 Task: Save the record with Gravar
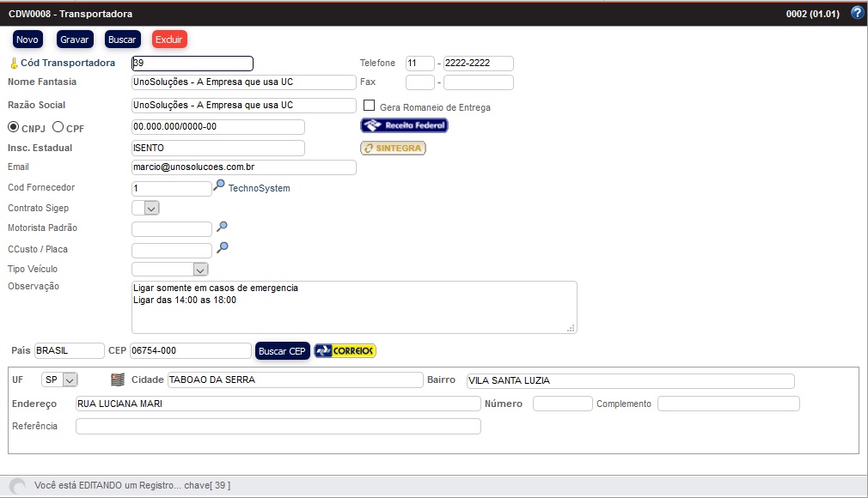pyautogui.click(x=75, y=39)
